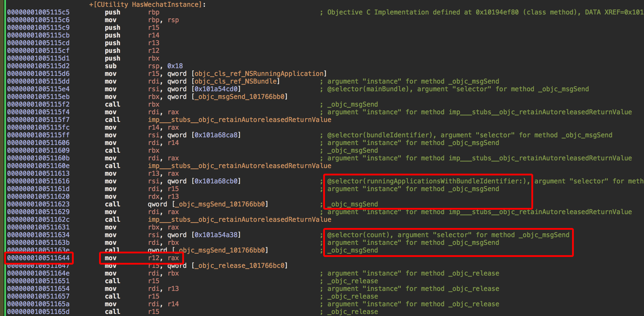Select address 00000001005115c5 at push rbp
This screenshot has width=644, height=316.
pos(38,12)
